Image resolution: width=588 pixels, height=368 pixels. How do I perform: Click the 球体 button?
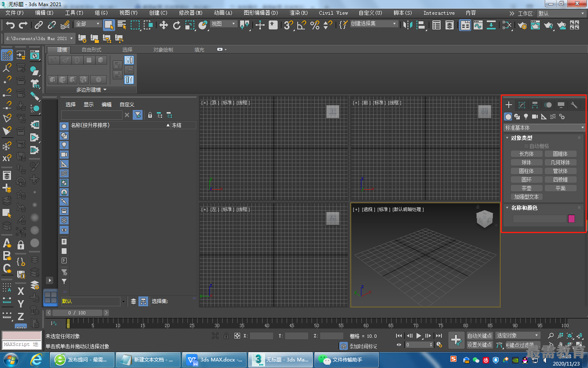pos(526,162)
